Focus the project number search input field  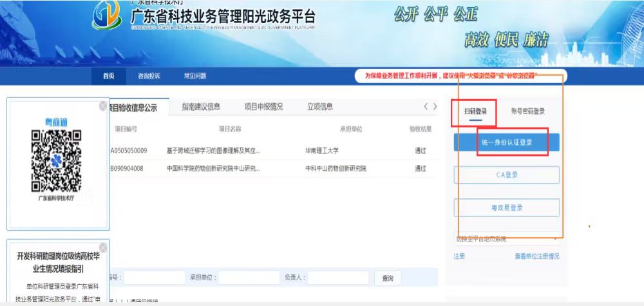click(154, 278)
